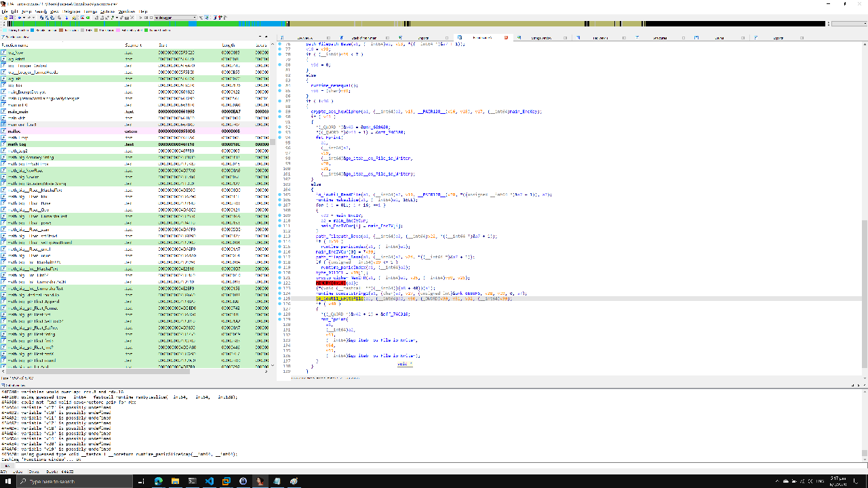Click the disk (save database) toolbar icon
Viewport: 868px width, 488px height.
(12, 17)
